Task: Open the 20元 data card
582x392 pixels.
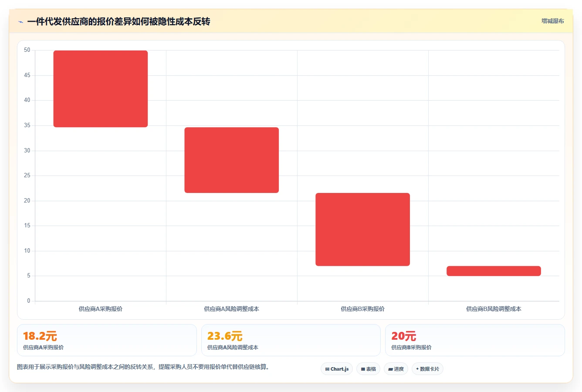Action: click(475, 340)
